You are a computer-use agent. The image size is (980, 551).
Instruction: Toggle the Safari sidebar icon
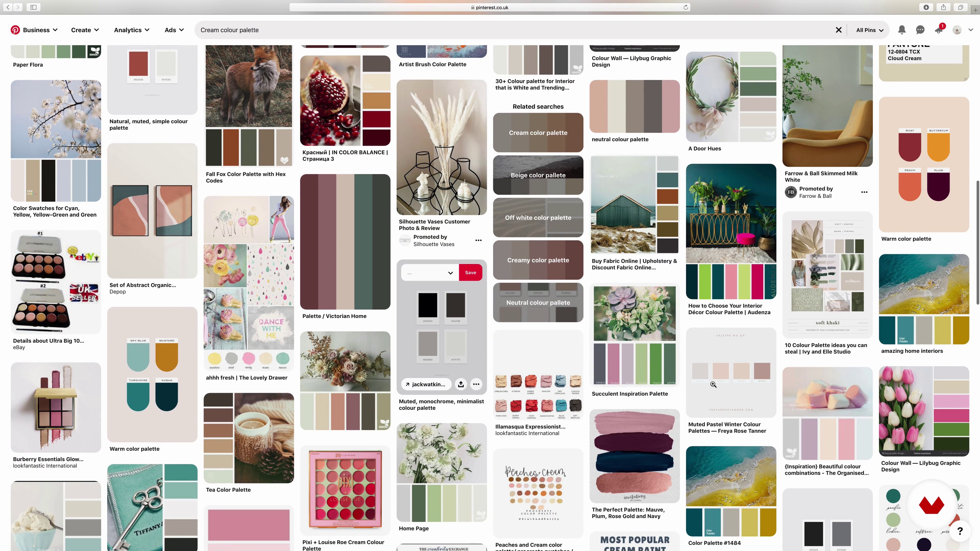tap(33, 7)
